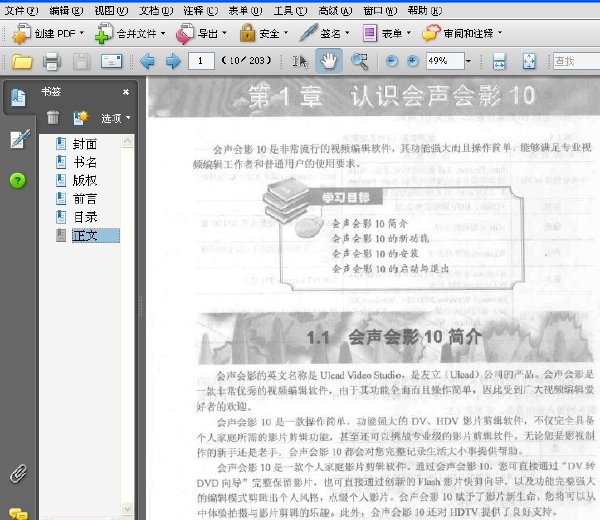Open the 工具 menu
Screen dimensions: 600x520
pyautogui.click(x=290, y=11)
